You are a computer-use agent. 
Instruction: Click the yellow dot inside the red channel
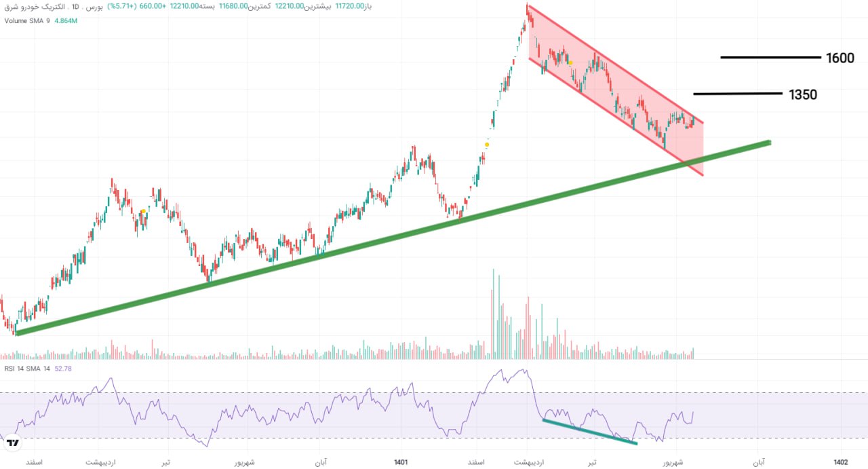[x=570, y=63]
